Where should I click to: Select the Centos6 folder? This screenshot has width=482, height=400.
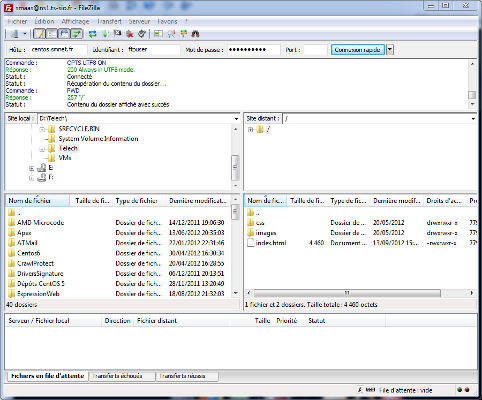point(28,253)
